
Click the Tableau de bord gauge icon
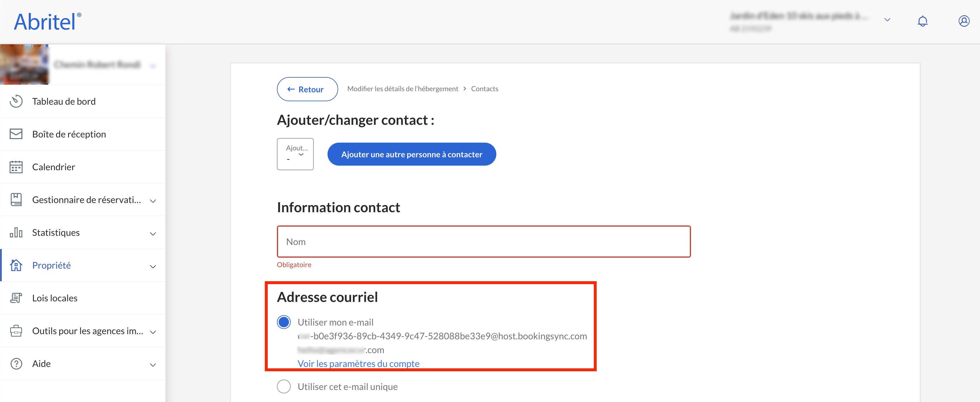(16, 101)
